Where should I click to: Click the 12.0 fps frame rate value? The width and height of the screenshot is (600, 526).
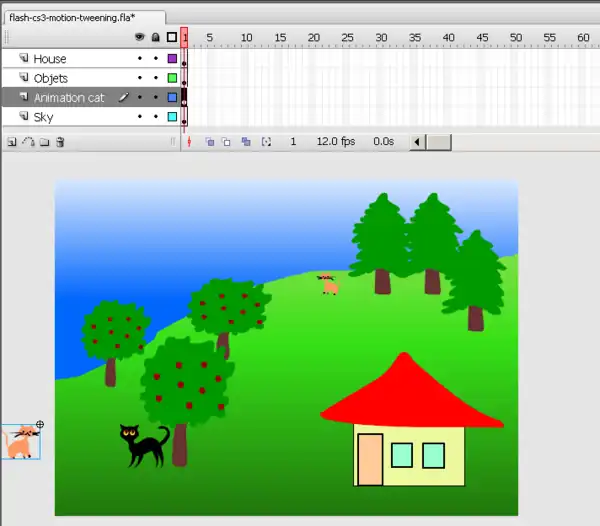click(335, 142)
